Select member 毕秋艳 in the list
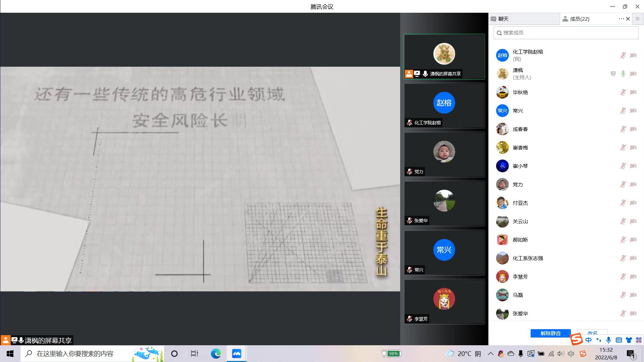Screen dimensions: 644x362 [566, 92]
